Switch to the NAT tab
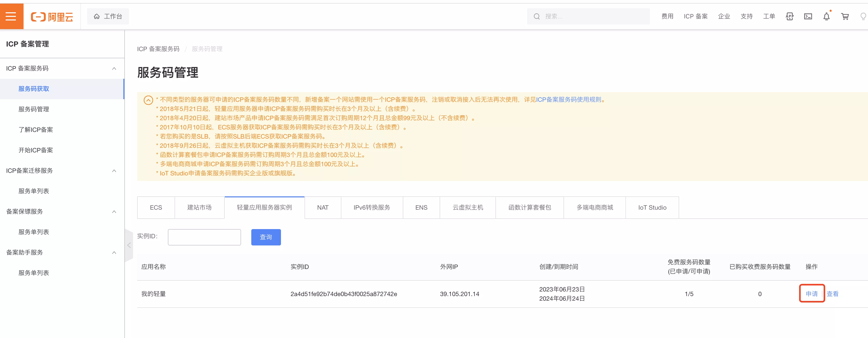Screen dimensions: 868x338 [323, 208]
